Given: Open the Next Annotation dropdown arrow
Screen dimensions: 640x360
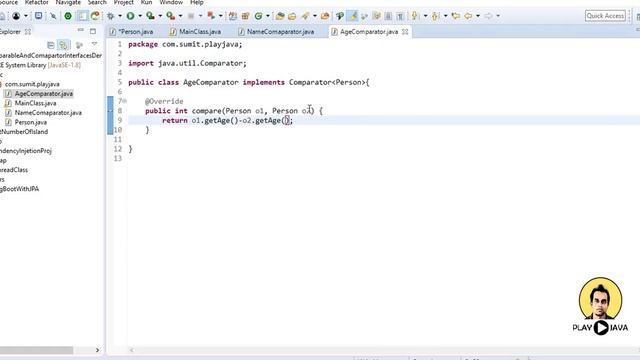Looking at the screenshot, I should coord(425,16).
